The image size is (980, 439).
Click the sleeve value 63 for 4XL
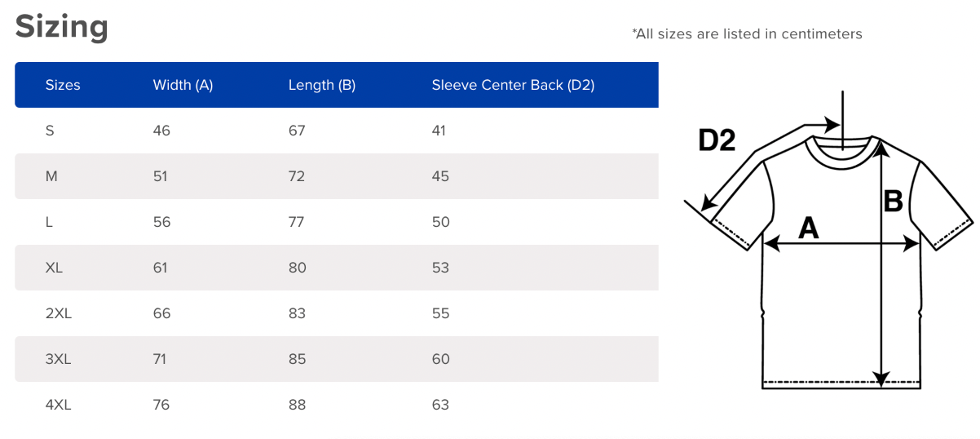tap(441, 405)
